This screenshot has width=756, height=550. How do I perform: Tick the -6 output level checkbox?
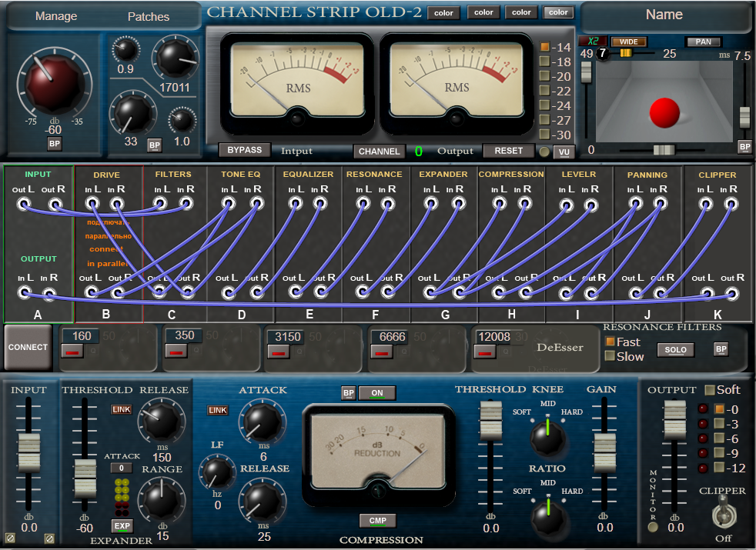click(x=719, y=438)
